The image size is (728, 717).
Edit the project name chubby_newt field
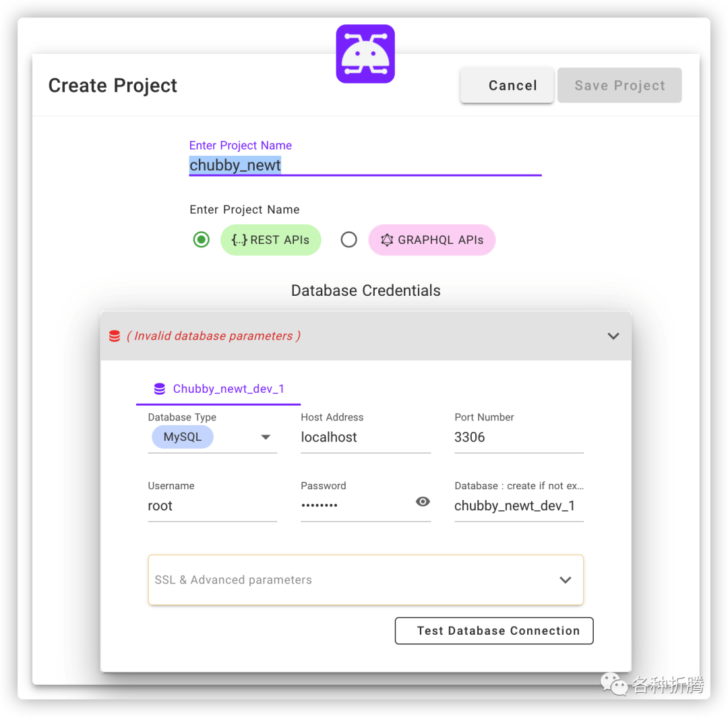click(365, 165)
